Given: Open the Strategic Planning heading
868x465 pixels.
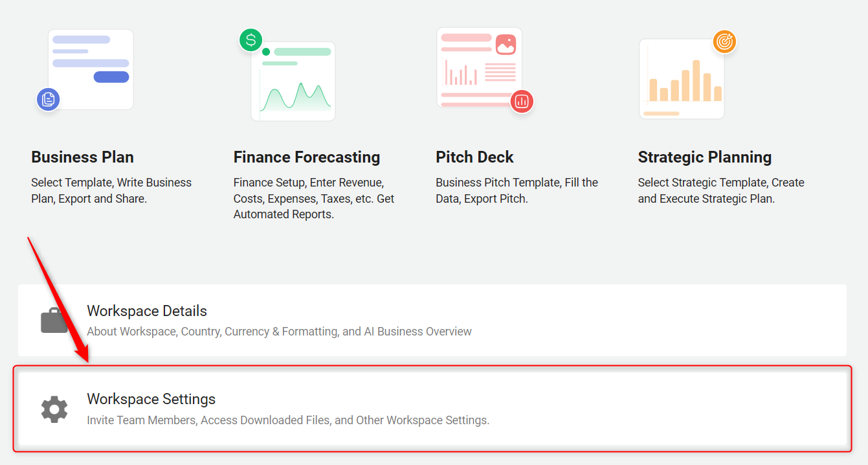Looking at the screenshot, I should (x=705, y=157).
